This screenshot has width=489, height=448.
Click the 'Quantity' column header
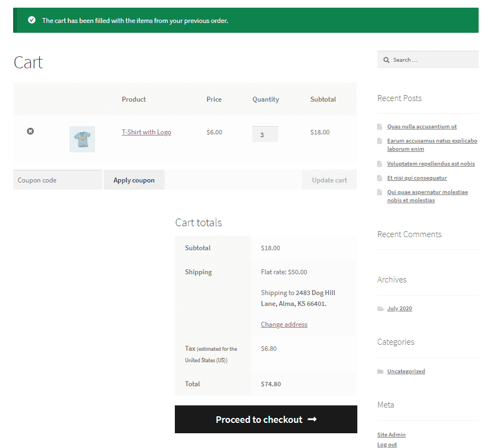click(266, 99)
